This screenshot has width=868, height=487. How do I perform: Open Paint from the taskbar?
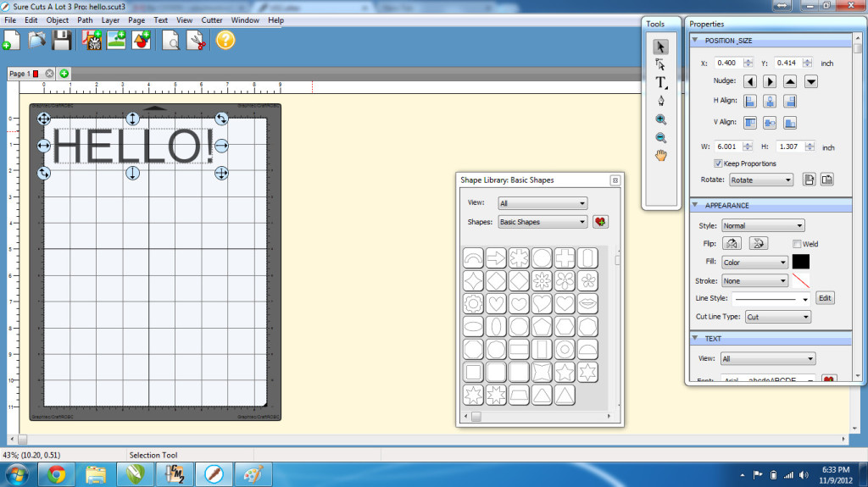click(x=253, y=474)
